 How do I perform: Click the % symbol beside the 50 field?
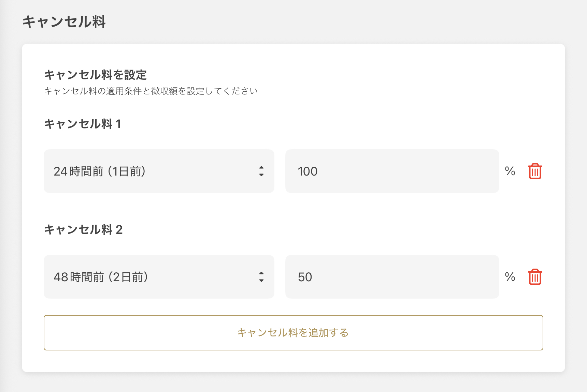(510, 277)
